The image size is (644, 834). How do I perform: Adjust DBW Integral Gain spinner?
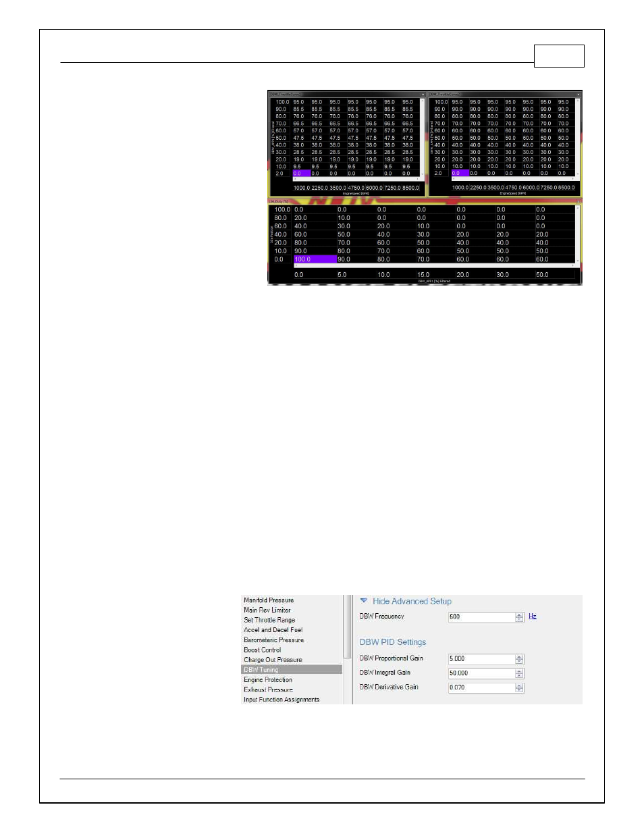click(519, 673)
